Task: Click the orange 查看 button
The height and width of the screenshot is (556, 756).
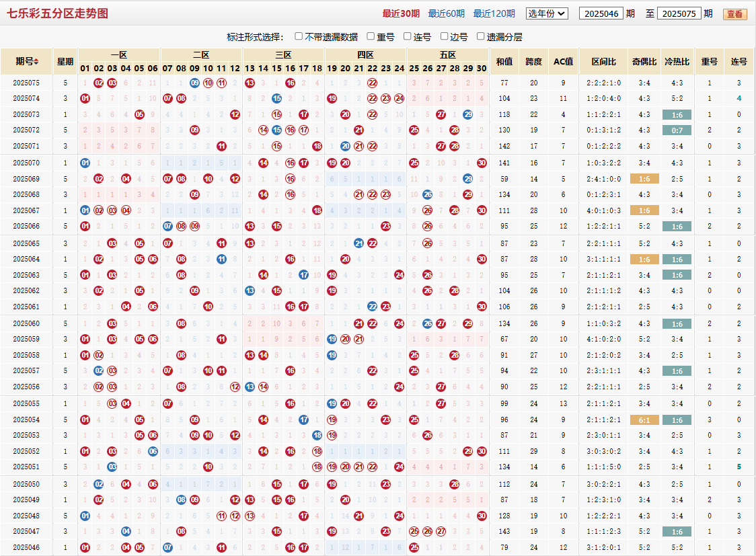Action: click(734, 14)
